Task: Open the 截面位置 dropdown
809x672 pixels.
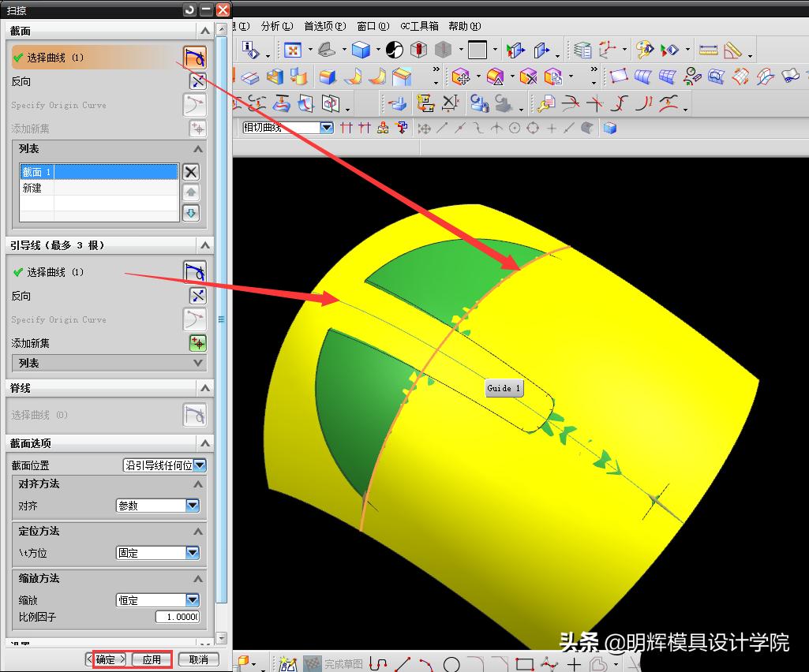Action: click(x=200, y=465)
